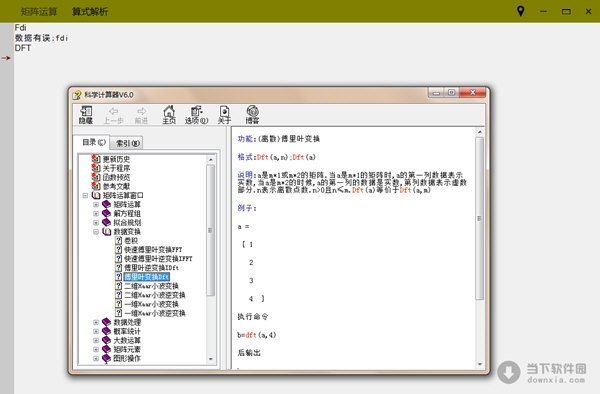Select the 函数预览 tree entry
Screen dimensions: 600x394
(116, 177)
